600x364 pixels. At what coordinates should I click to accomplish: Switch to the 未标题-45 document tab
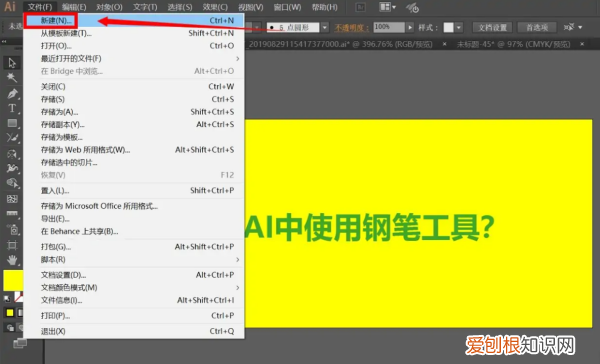513,44
